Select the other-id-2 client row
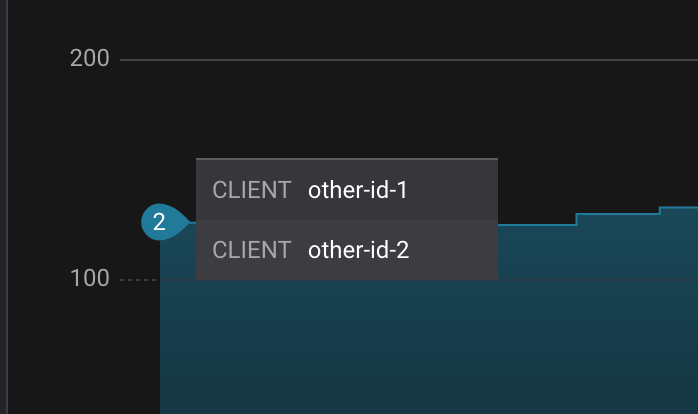 tap(346, 250)
